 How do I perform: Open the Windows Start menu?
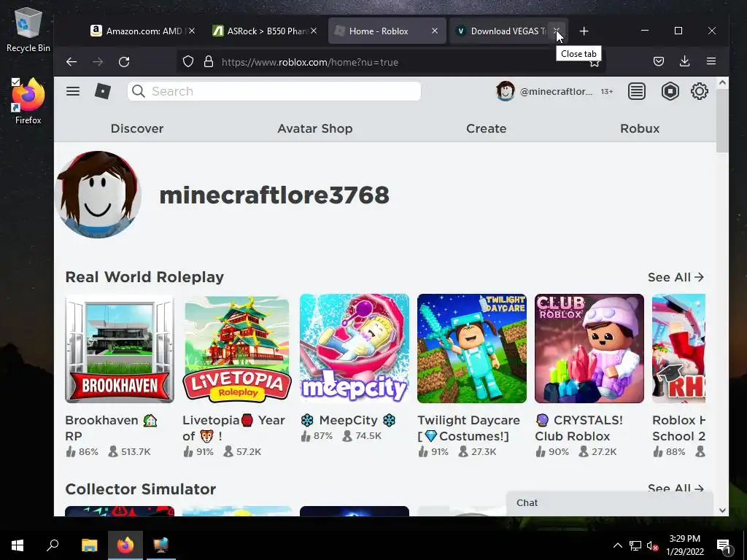[x=18, y=545]
